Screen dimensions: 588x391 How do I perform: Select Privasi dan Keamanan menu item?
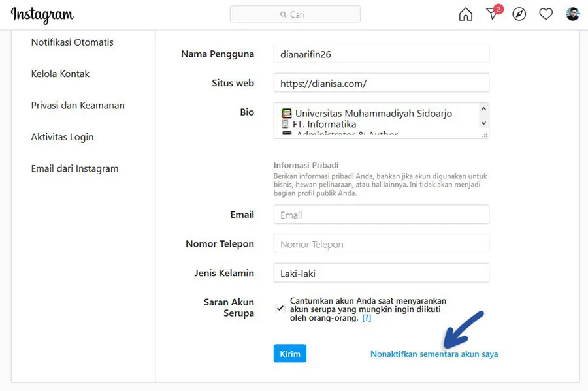point(78,105)
